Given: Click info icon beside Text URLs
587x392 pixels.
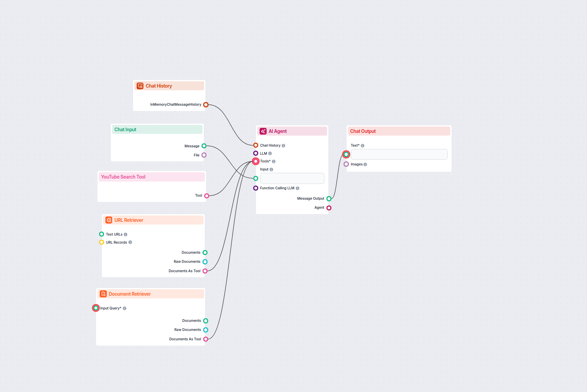Looking at the screenshot, I should click(126, 235).
